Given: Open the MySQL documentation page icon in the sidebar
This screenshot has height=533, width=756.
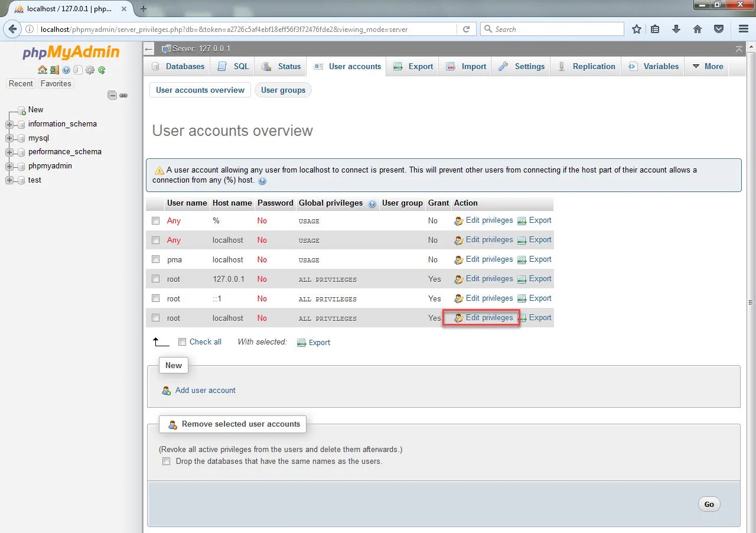Looking at the screenshot, I should pos(77,70).
